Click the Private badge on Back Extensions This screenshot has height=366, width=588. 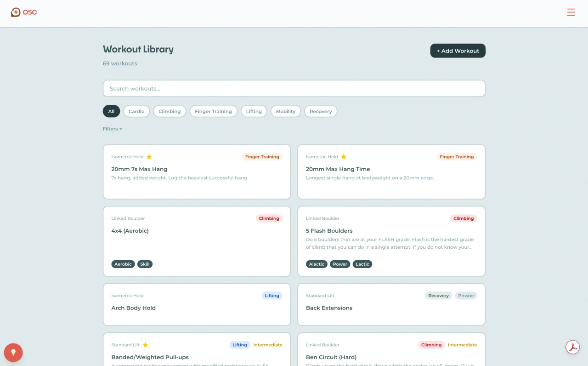pyautogui.click(x=466, y=296)
